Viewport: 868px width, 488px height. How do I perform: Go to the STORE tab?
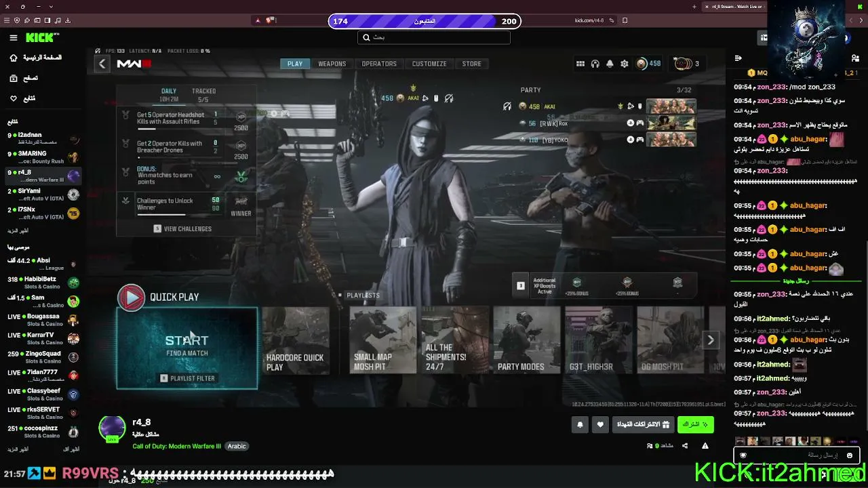(x=472, y=64)
